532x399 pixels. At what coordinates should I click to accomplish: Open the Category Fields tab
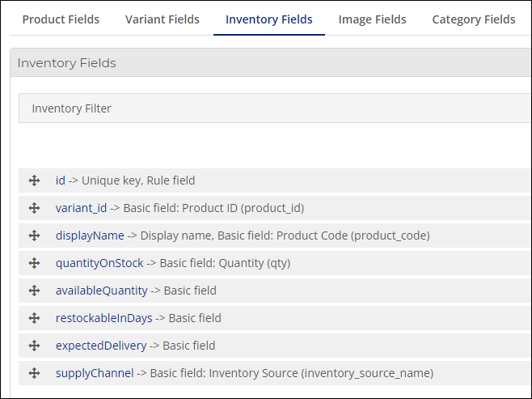pyautogui.click(x=474, y=19)
